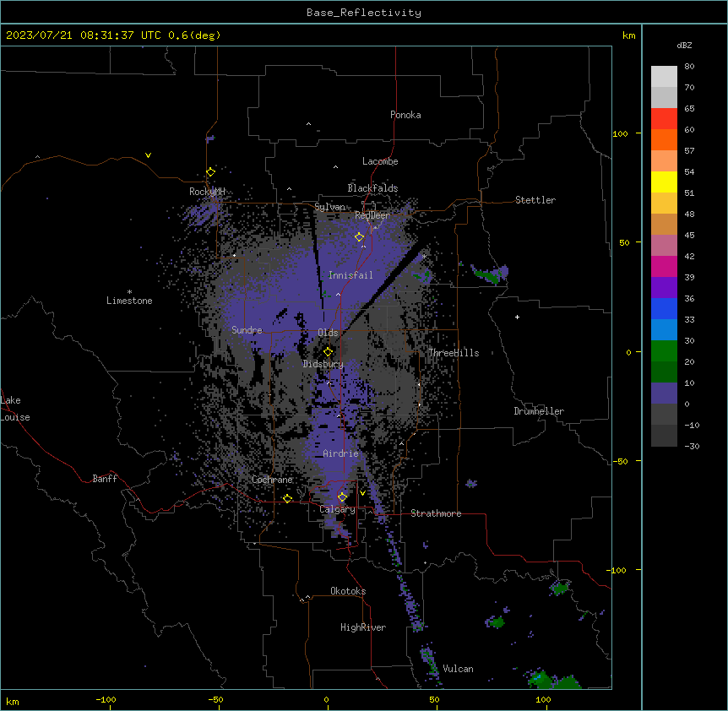Click the white caret marker west of Lacombe
Image resolution: width=728 pixels, height=711 pixels.
click(x=335, y=166)
